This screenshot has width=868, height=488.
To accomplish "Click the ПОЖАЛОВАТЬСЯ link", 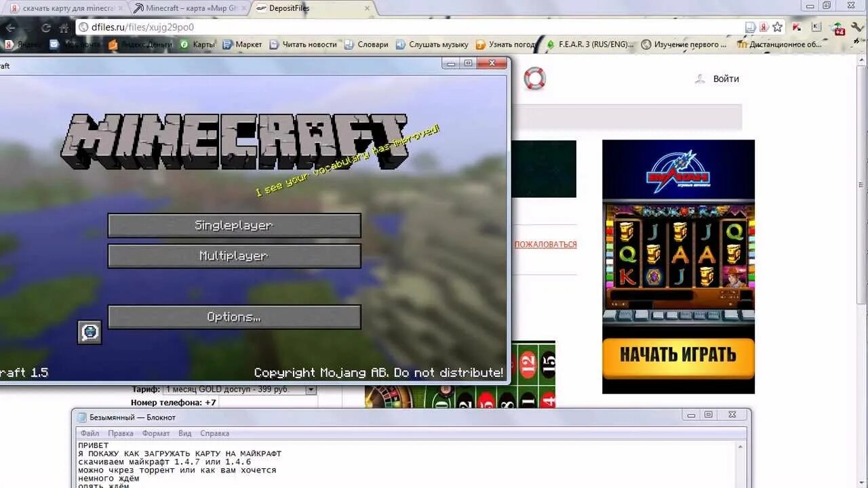I will (545, 244).
